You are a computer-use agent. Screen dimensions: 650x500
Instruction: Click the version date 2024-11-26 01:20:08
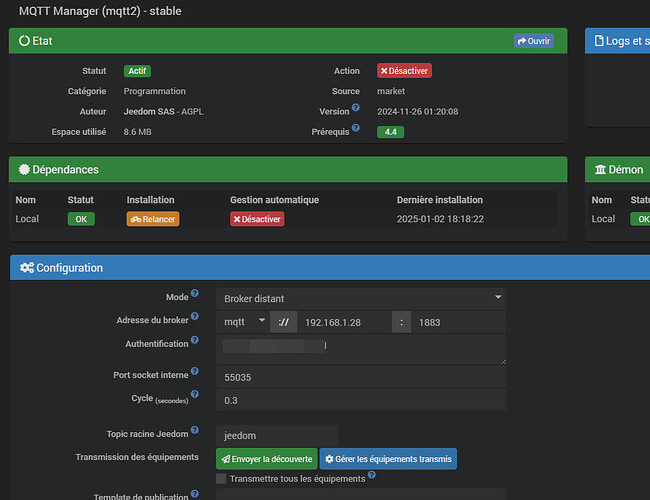[417, 112]
